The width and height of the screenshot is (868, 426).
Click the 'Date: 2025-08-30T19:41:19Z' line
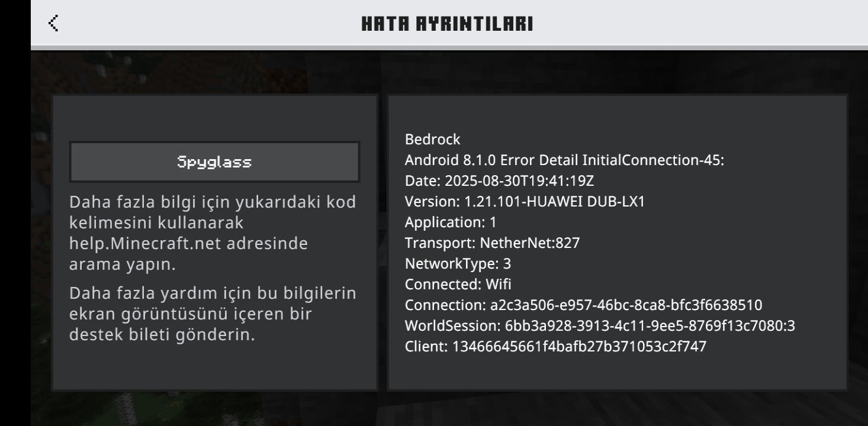(x=499, y=181)
